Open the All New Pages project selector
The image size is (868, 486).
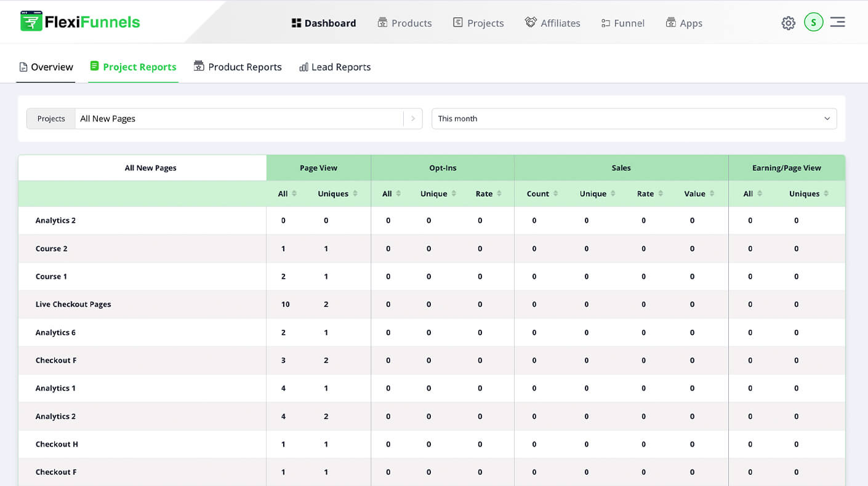coord(239,119)
